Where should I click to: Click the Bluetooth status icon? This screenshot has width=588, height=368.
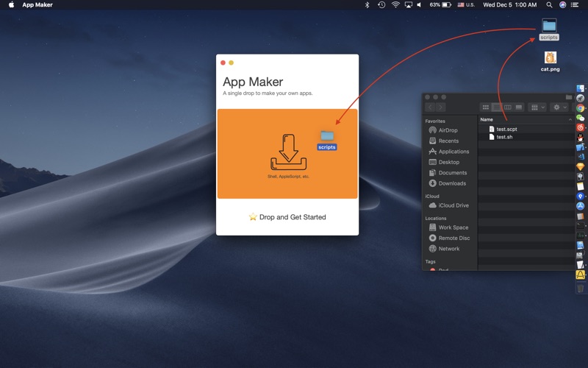(367, 5)
